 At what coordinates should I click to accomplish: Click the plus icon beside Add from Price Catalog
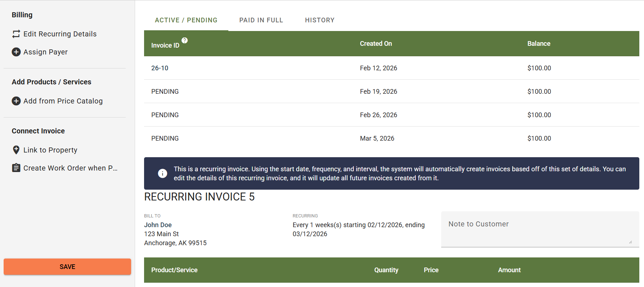point(16,101)
